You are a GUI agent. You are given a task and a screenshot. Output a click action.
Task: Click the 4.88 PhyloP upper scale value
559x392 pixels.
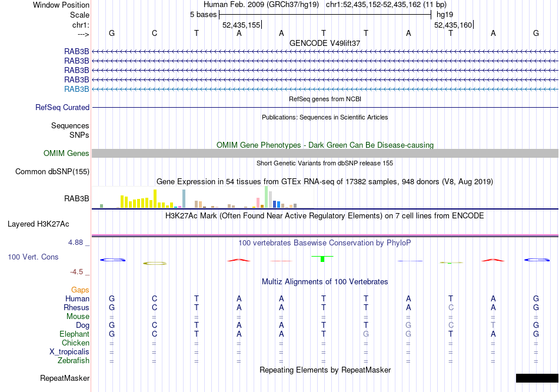click(x=75, y=242)
